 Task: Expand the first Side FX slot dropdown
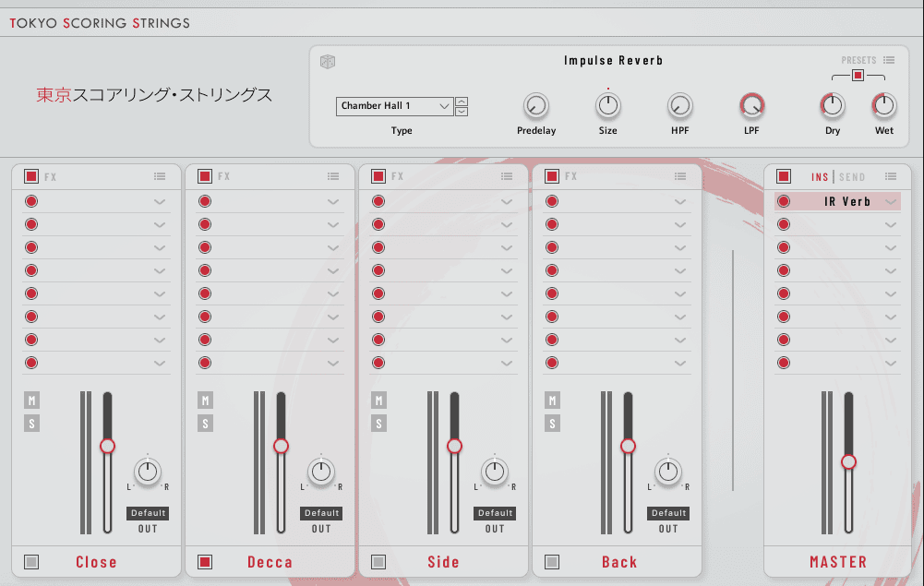coord(507,202)
